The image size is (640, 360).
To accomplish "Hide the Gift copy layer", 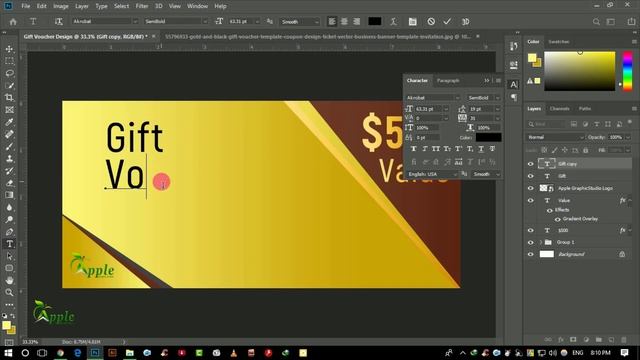I will tap(531, 164).
